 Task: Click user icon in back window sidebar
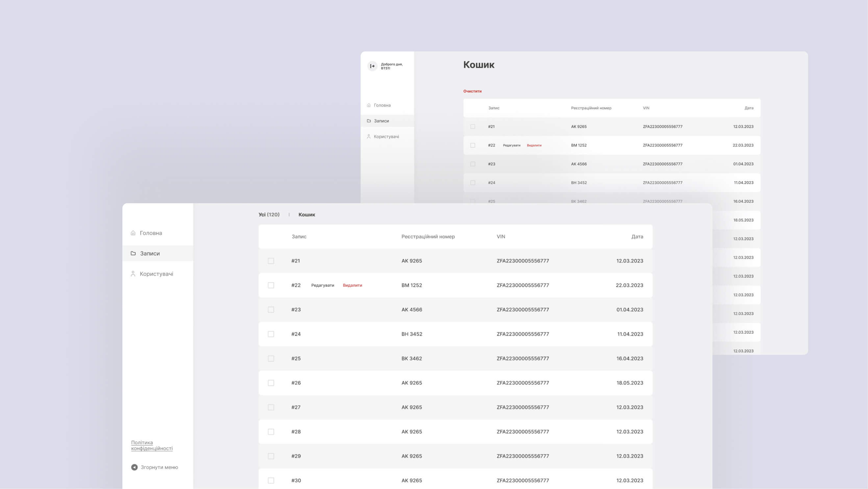(369, 136)
